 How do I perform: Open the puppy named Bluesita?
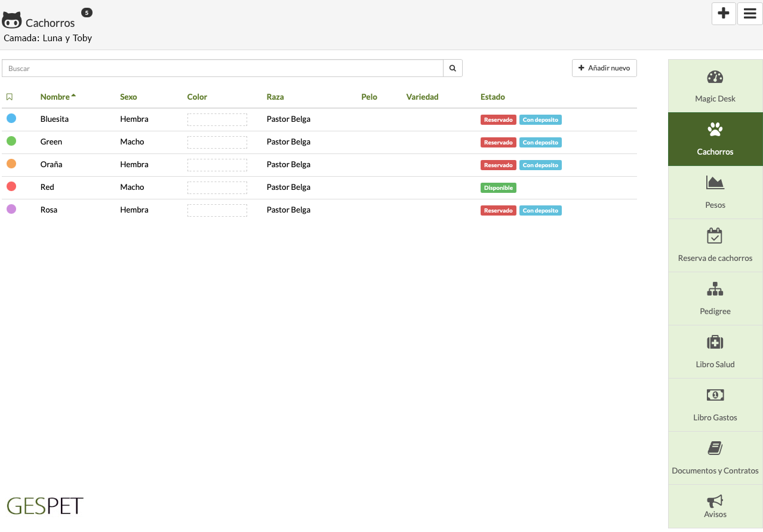pos(54,119)
